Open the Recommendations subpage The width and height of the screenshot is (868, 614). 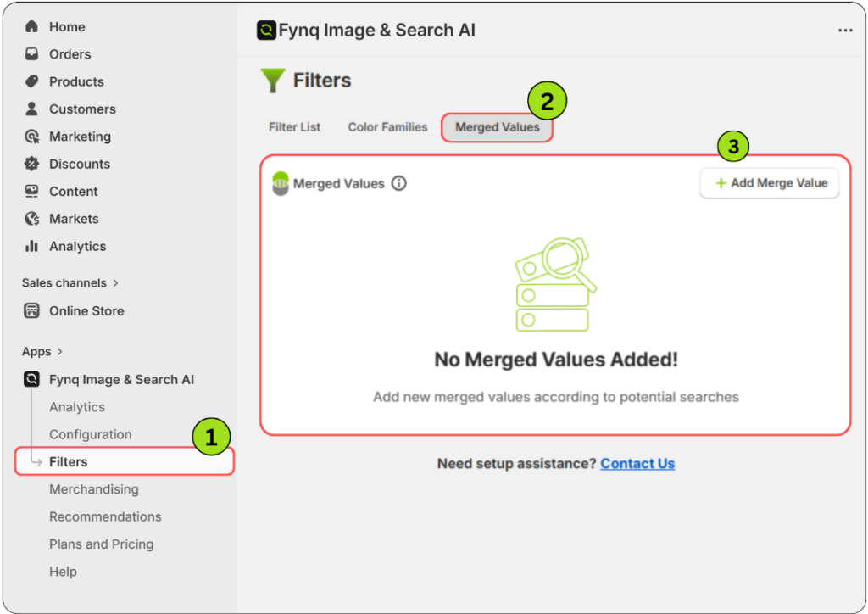tap(105, 516)
